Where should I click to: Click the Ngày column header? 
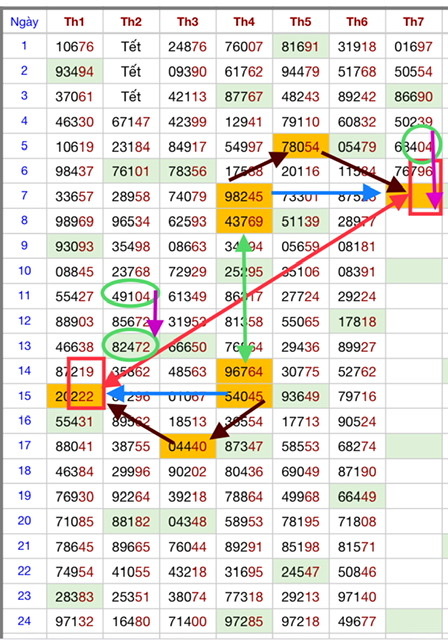(x=24, y=22)
